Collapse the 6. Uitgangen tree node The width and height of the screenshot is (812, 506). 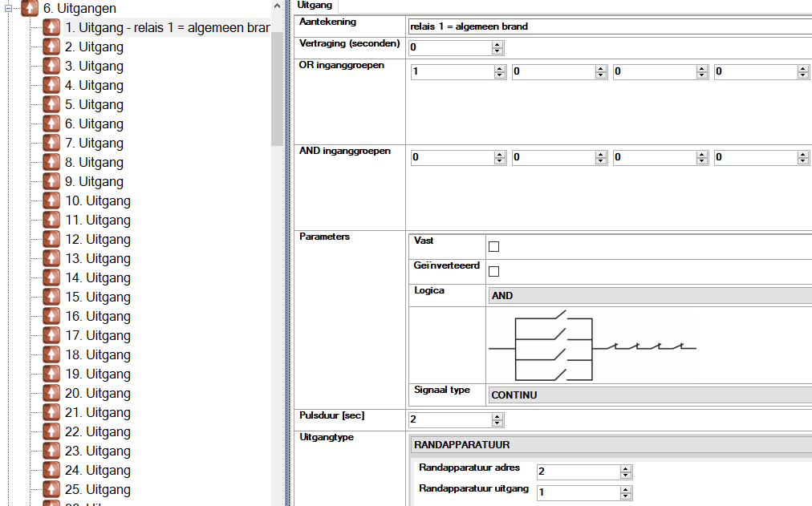[8, 8]
